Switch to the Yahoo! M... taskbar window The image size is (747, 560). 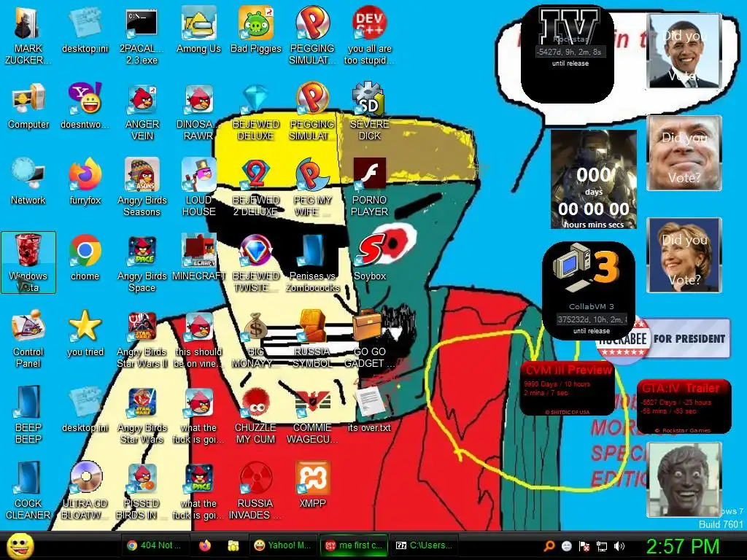283,545
